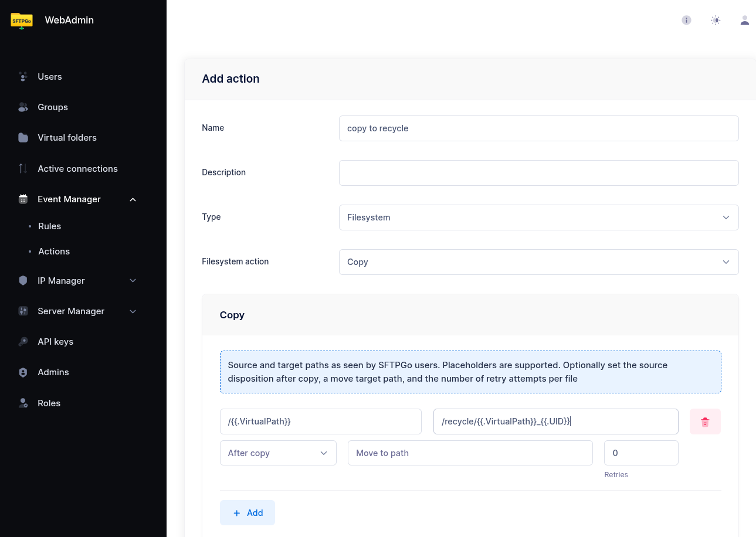Click the SFTPGo logo icon
Screen dimensions: 756x537
22,21
